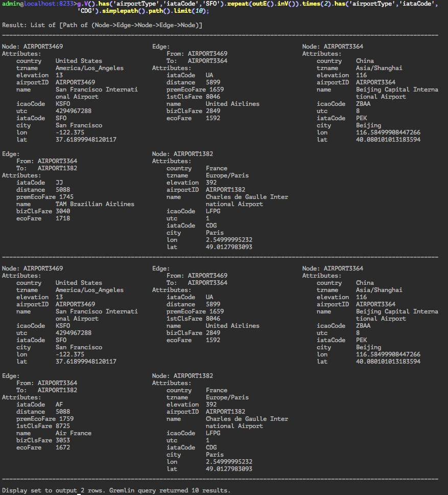Click the Air France edge name

click(x=73, y=433)
